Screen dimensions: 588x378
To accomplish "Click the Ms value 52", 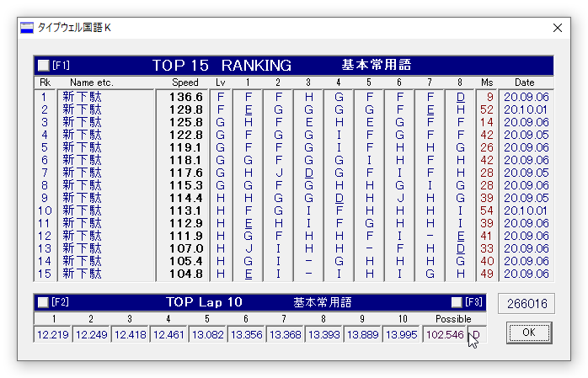I will 487,109.
